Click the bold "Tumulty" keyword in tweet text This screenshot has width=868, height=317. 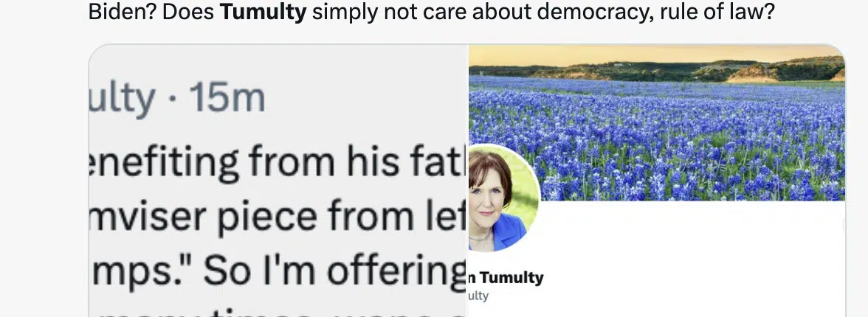(x=263, y=13)
